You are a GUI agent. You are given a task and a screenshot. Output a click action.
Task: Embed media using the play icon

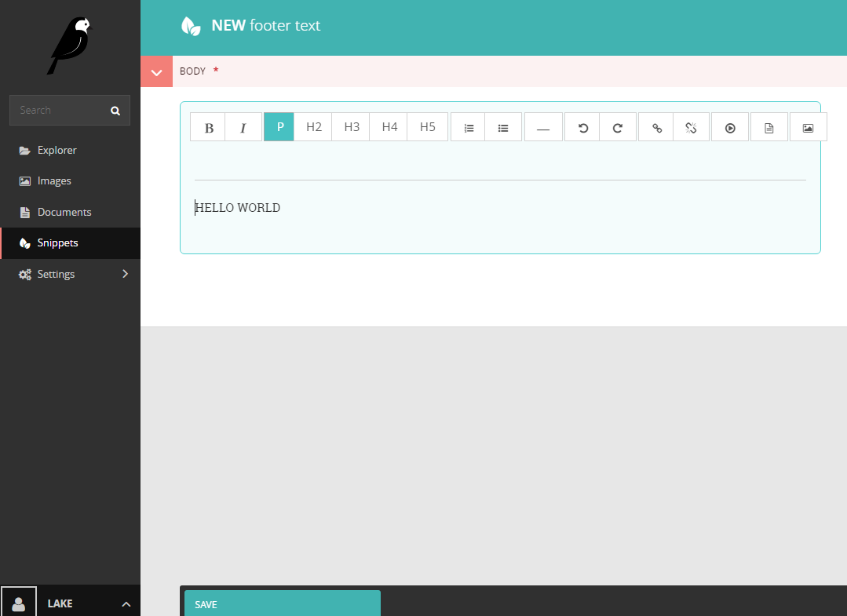pos(730,127)
